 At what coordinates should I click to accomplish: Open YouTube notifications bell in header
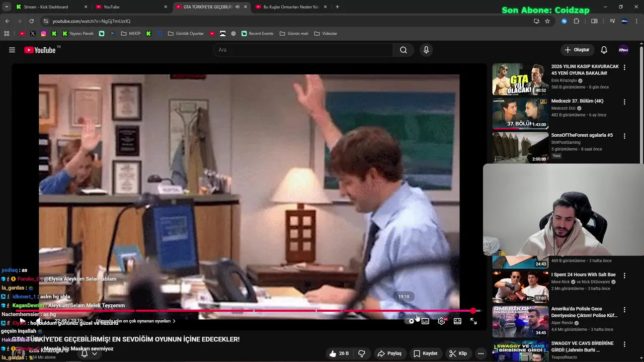pos(604,50)
